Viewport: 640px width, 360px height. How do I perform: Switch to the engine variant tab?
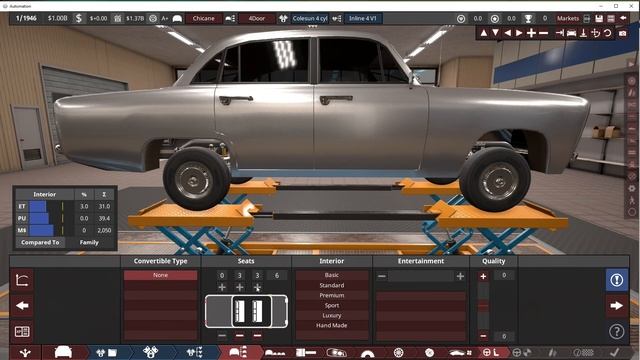click(x=194, y=352)
